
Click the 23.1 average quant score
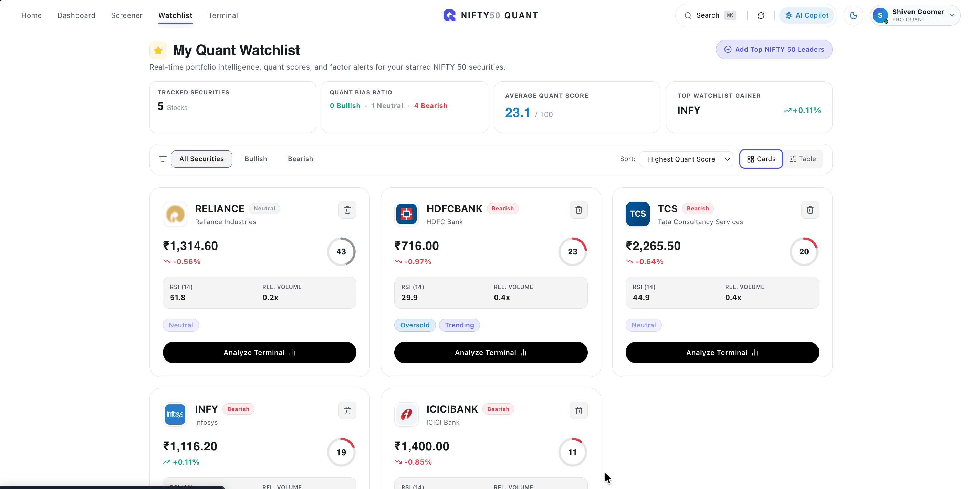pyautogui.click(x=518, y=113)
